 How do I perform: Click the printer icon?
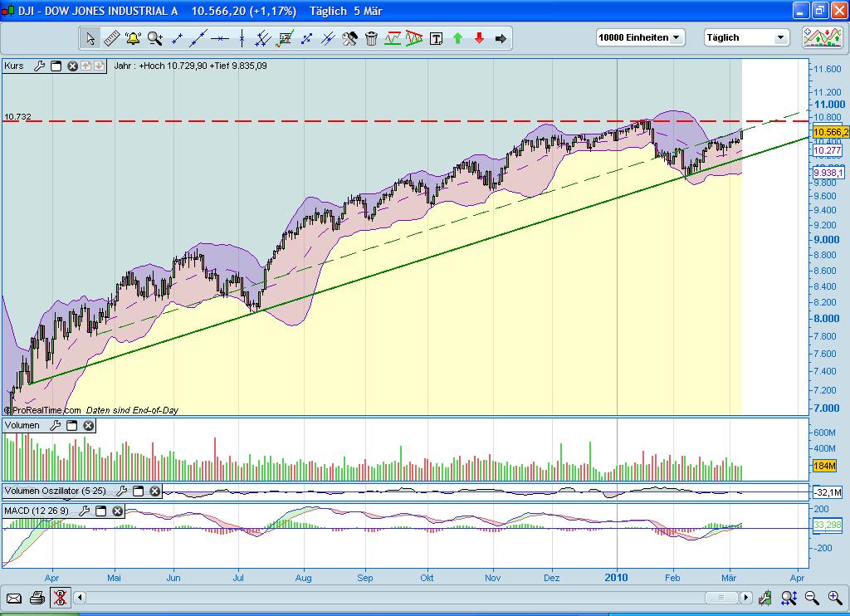point(37,598)
